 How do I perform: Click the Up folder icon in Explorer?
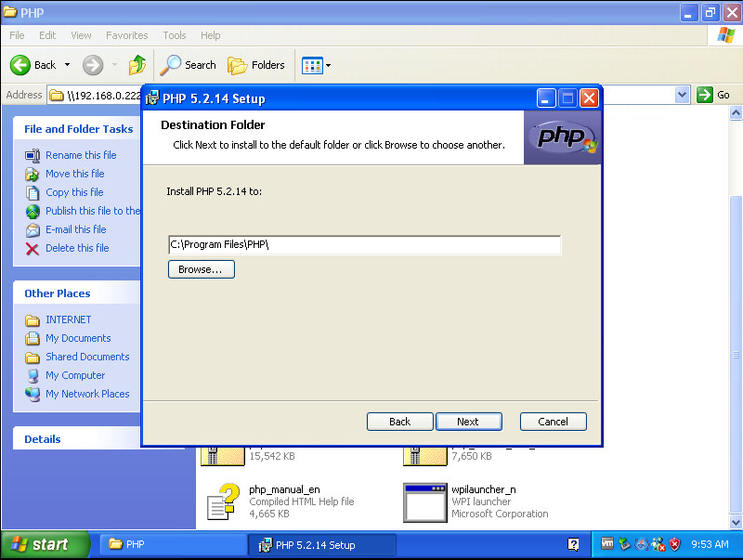pyautogui.click(x=137, y=65)
